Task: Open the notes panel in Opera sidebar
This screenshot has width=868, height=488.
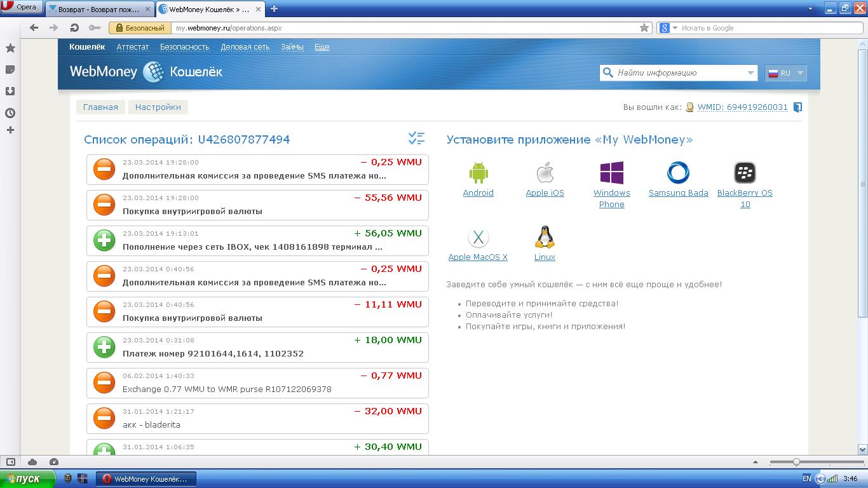Action: coord(10,70)
